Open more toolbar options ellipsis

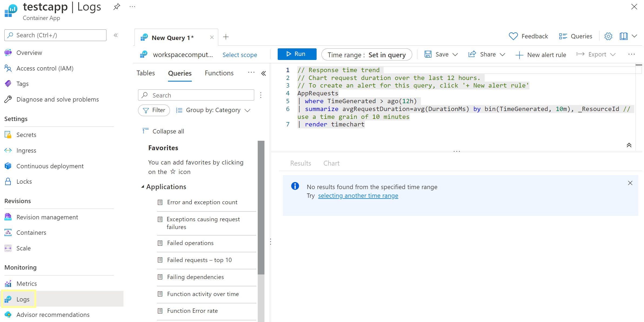pyautogui.click(x=632, y=54)
